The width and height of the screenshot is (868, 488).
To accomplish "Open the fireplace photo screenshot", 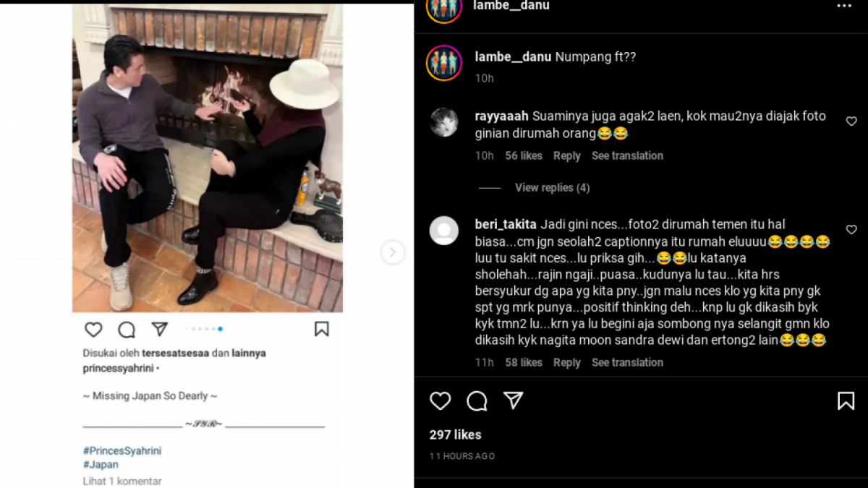I will coord(208,159).
